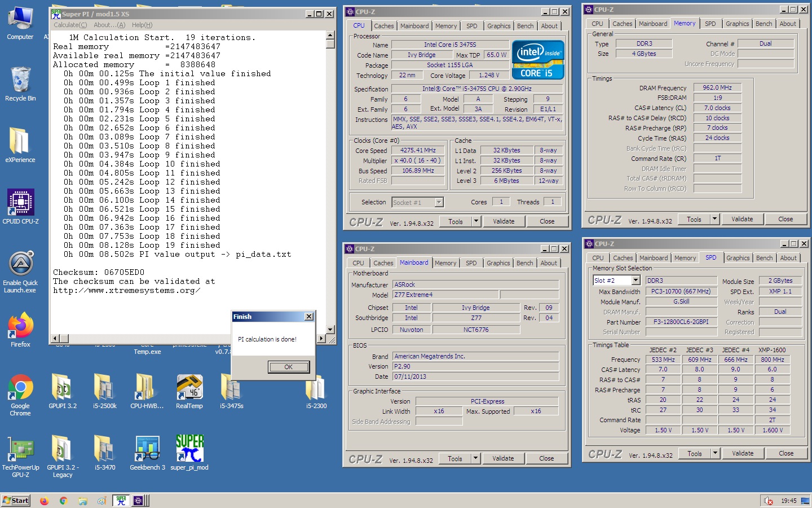Click the Intel Core i5 logo
The height and width of the screenshot is (508, 812).
coord(538,59)
